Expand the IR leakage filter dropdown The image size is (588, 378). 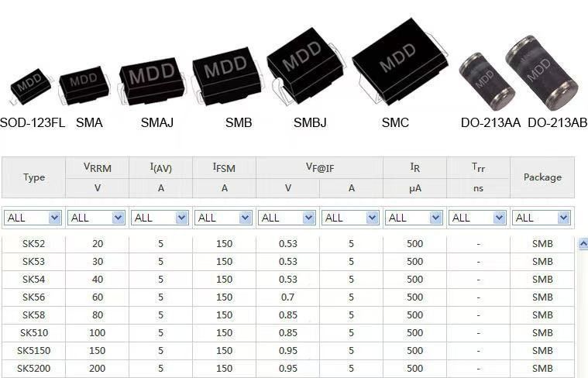pyautogui.click(x=414, y=218)
